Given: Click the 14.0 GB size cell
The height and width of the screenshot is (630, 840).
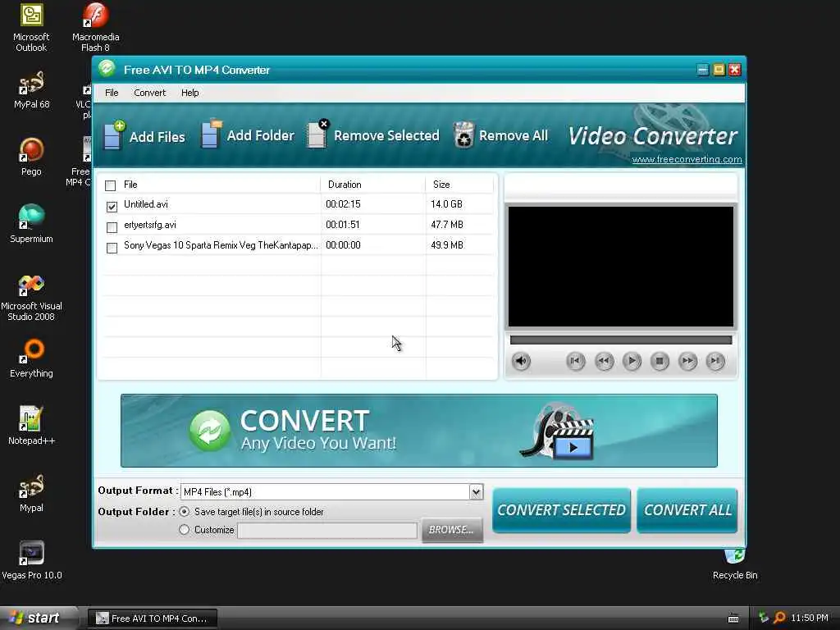Looking at the screenshot, I should 446,204.
